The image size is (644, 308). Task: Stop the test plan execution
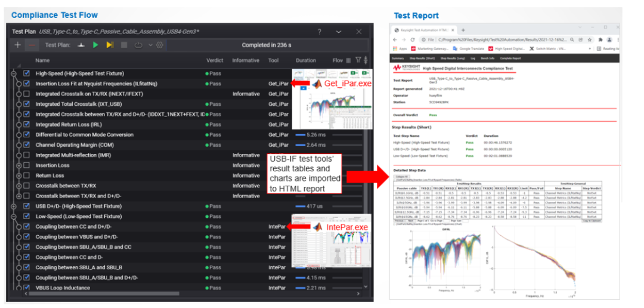click(x=123, y=45)
